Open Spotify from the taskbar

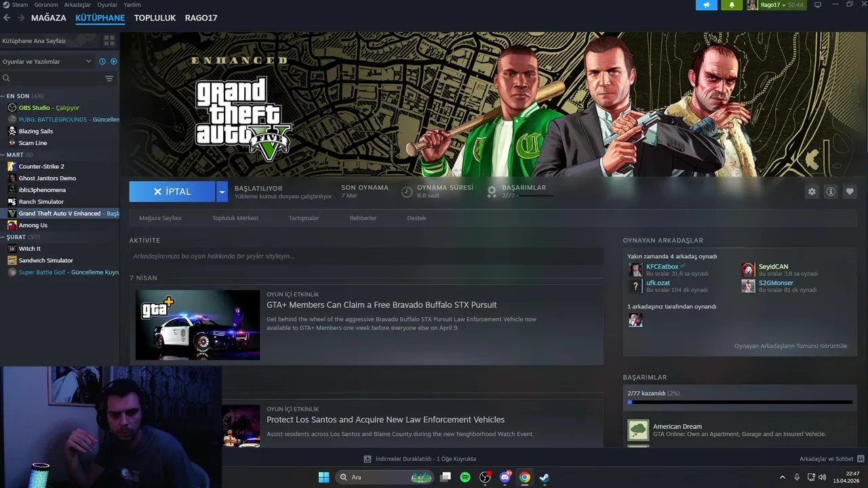coord(465,477)
